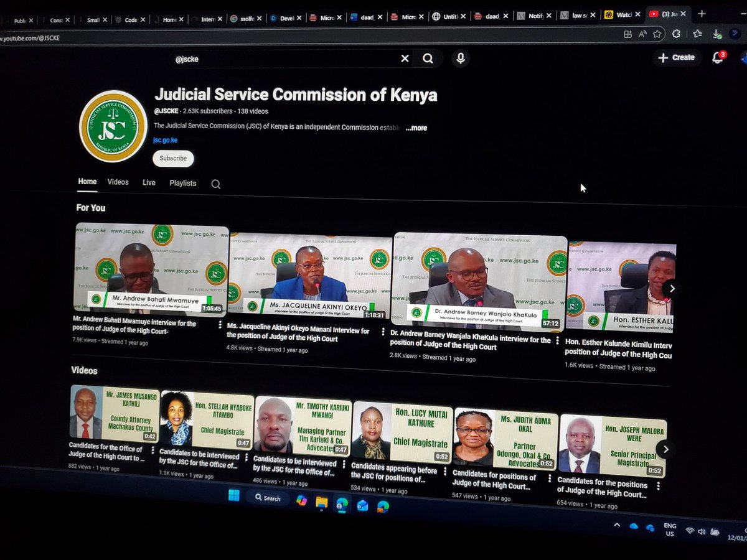Subscribe to the JSC Kenya channel

[x=173, y=159]
